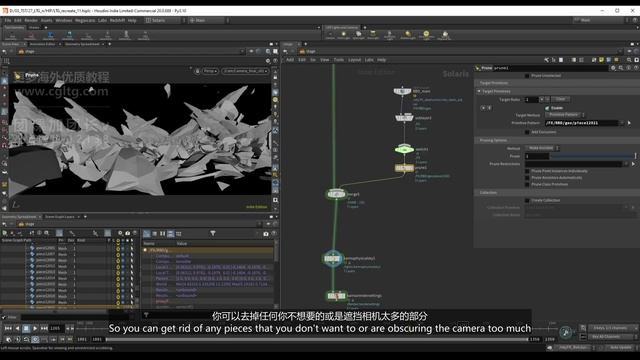
Task: Open the Solaris desktop selector dropdown
Action: pos(162,20)
